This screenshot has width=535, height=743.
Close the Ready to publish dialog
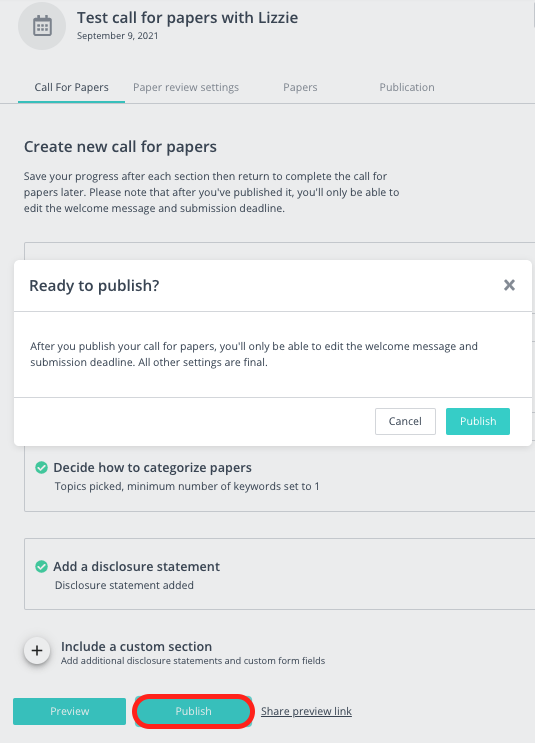(x=509, y=285)
